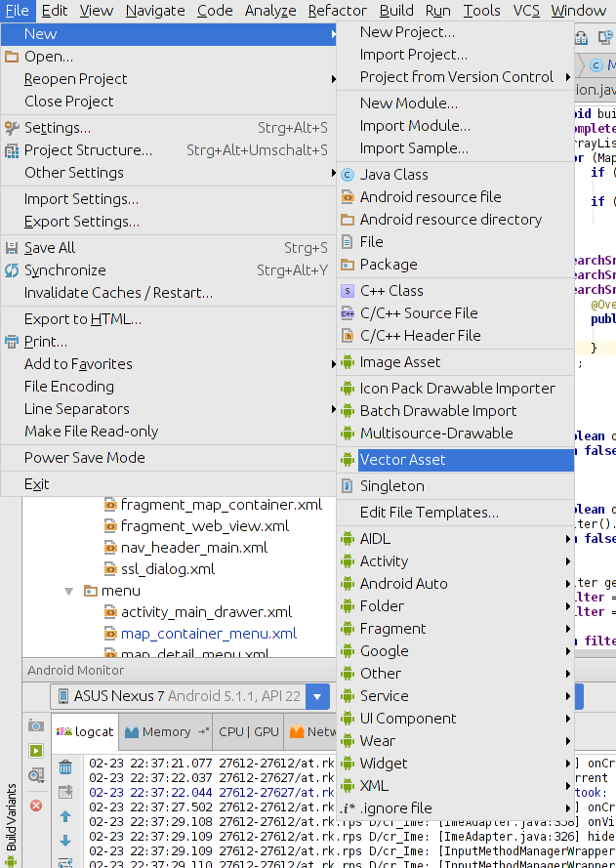Switch to the CPU | GPU tab
The image size is (616, 868).
coord(248,731)
